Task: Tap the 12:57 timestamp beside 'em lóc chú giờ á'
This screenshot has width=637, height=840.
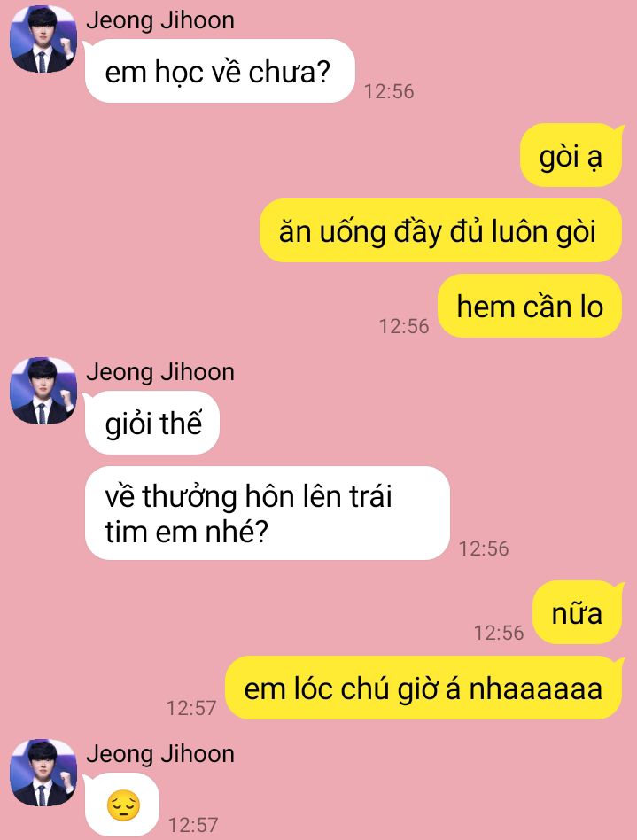Action: pyautogui.click(x=191, y=708)
